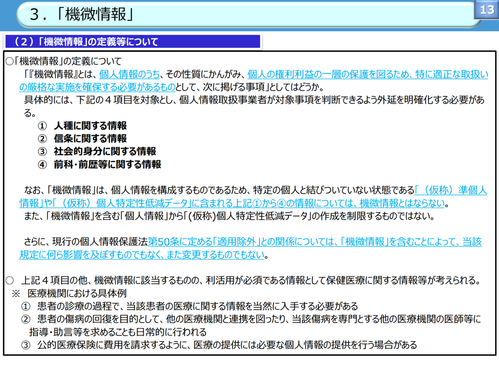Viewport: 499px width, 369px height.
Task: Click the underlined text 「(仮称) 準個人
Action: 451,190
